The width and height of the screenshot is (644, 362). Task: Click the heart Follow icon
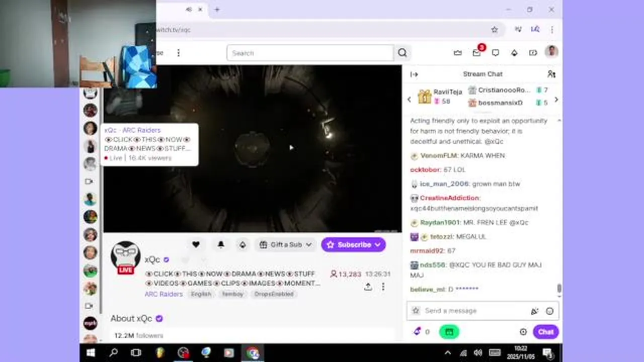click(196, 244)
